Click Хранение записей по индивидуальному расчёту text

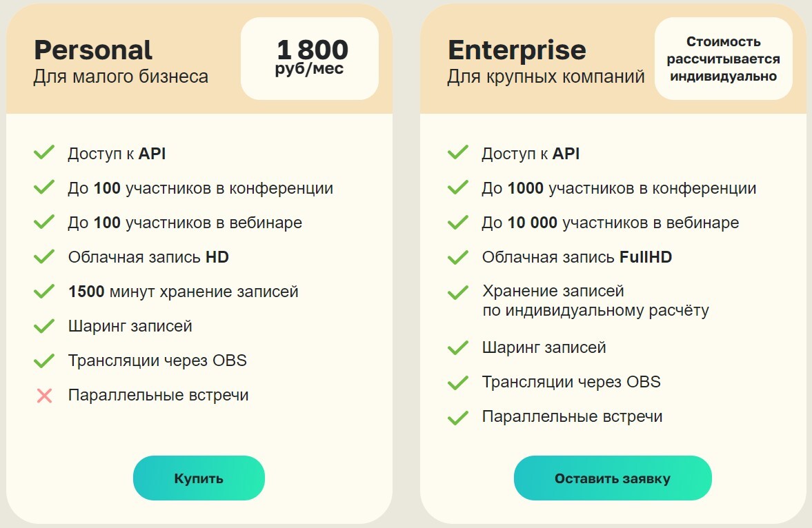pyautogui.click(x=595, y=301)
